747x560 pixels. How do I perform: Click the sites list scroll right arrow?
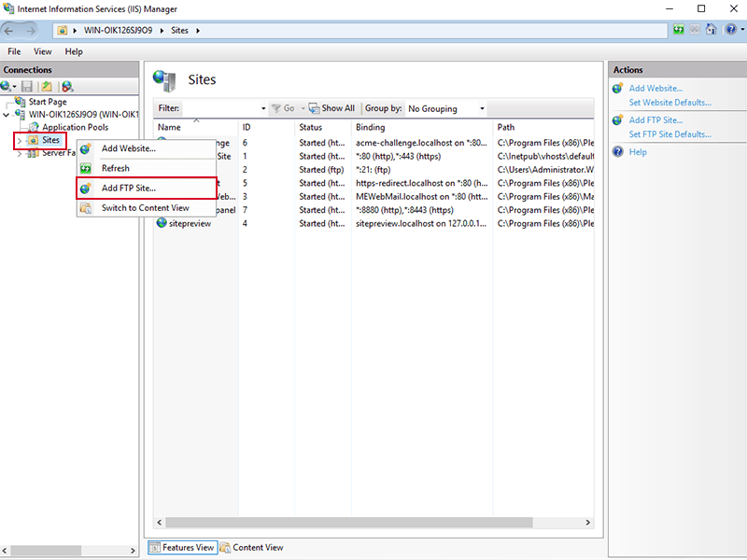[588, 523]
